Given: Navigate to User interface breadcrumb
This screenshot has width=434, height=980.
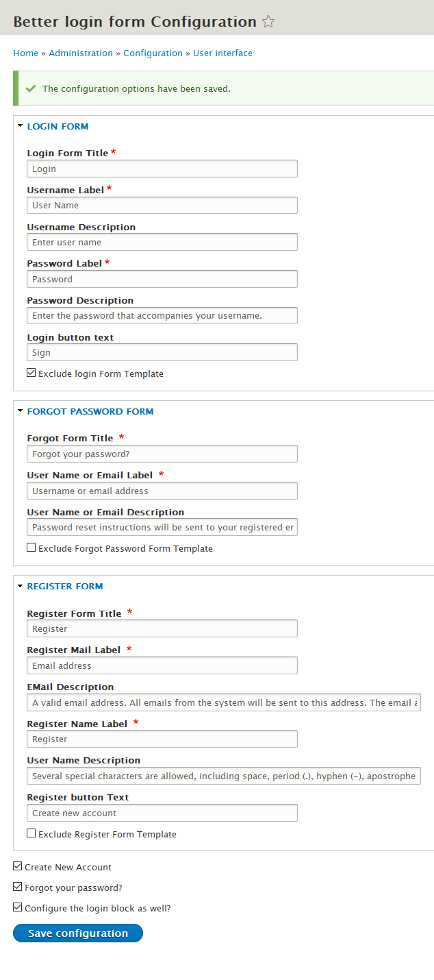Looking at the screenshot, I should (222, 53).
